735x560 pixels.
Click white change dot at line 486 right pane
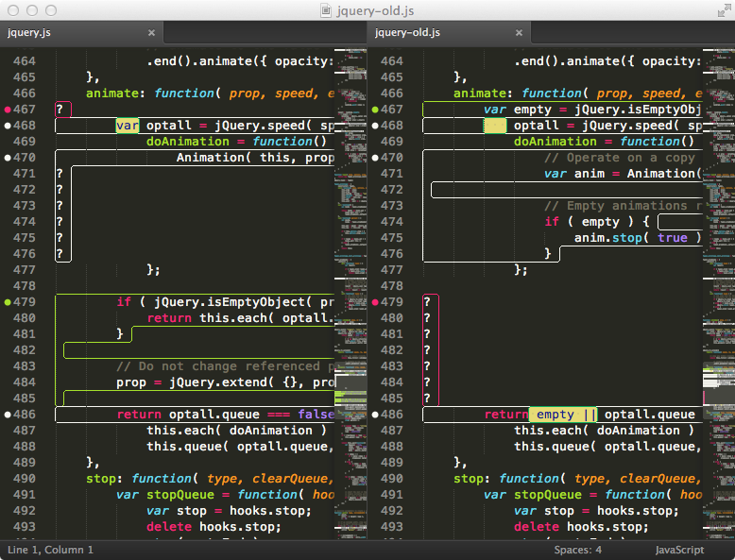pyautogui.click(x=375, y=415)
